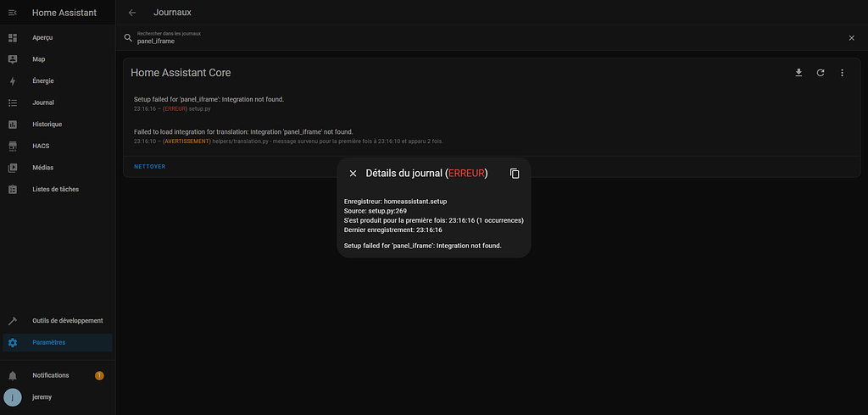This screenshot has width=868, height=415.
Task: Click the back arrow beside Journaux
Action: coord(132,13)
